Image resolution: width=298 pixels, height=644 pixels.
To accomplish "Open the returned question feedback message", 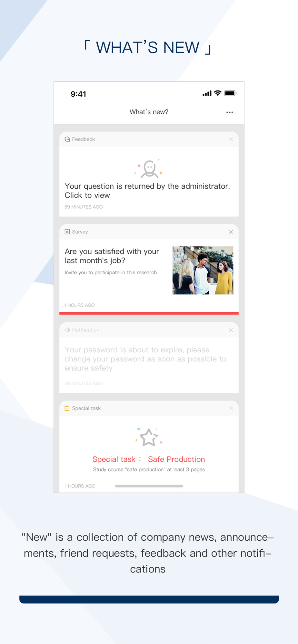I will coord(147,191).
